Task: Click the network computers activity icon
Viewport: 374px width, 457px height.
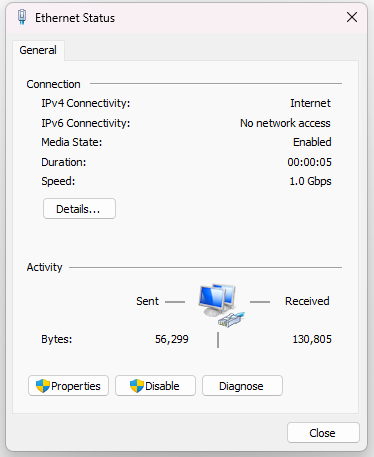Action: (222, 305)
